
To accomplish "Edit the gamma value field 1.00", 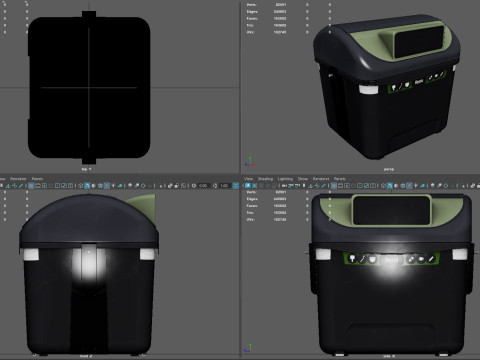I will (x=224, y=186).
